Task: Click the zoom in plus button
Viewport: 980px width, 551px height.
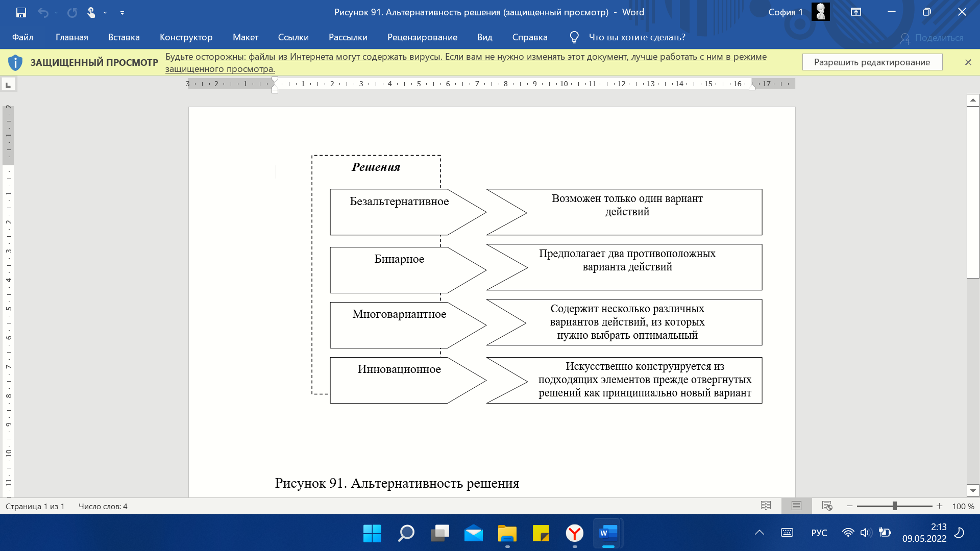Action: [939, 506]
